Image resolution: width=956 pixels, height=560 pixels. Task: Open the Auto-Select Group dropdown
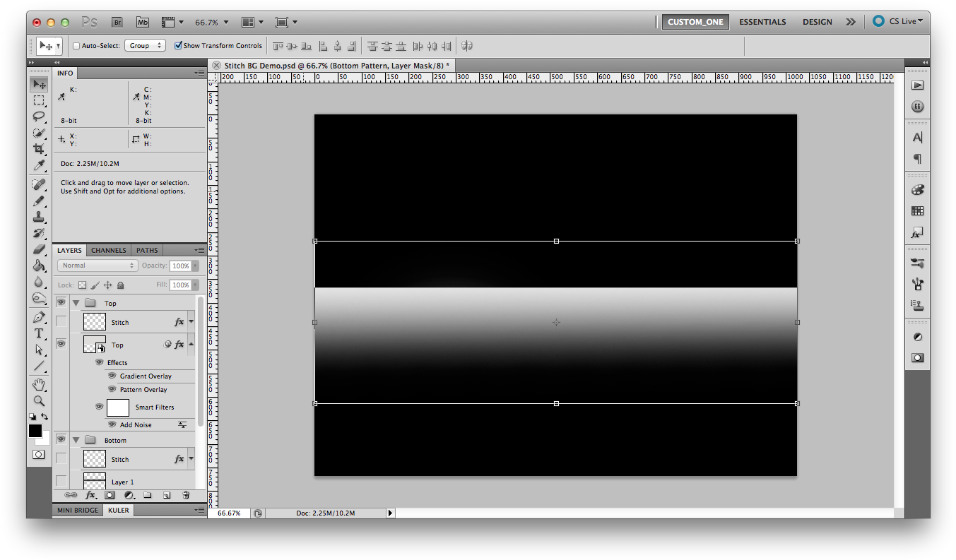click(145, 45)
